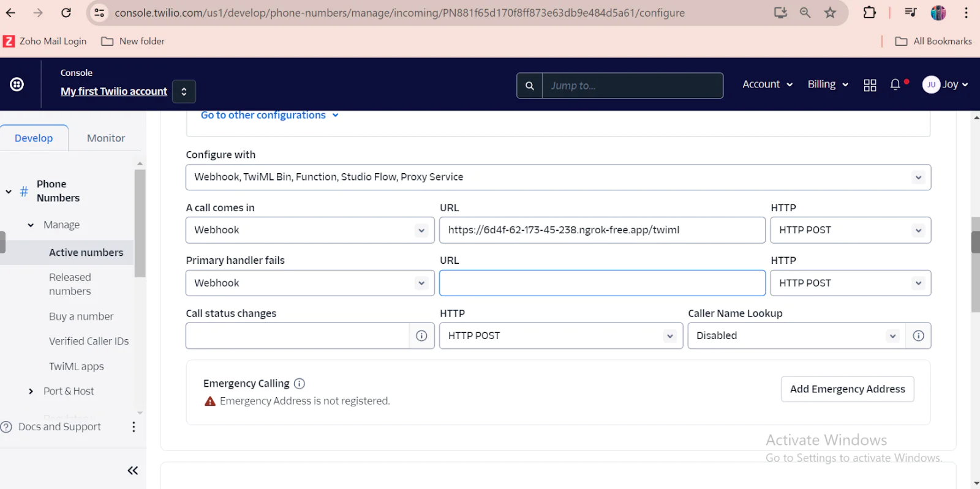Collapse the sidebar with double chevron
This screenshot has height=489, width=980.
pos(133,471)
